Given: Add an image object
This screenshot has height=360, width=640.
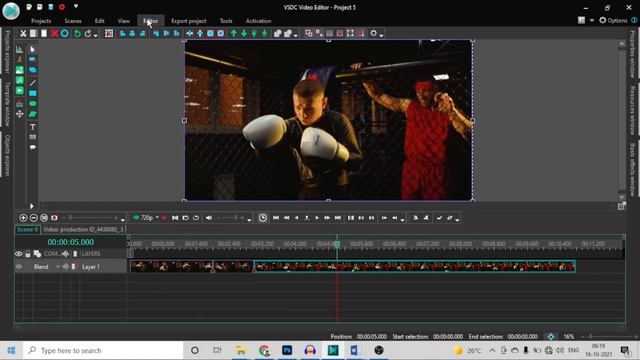Looking at the screenshot, I should point(20,70).
